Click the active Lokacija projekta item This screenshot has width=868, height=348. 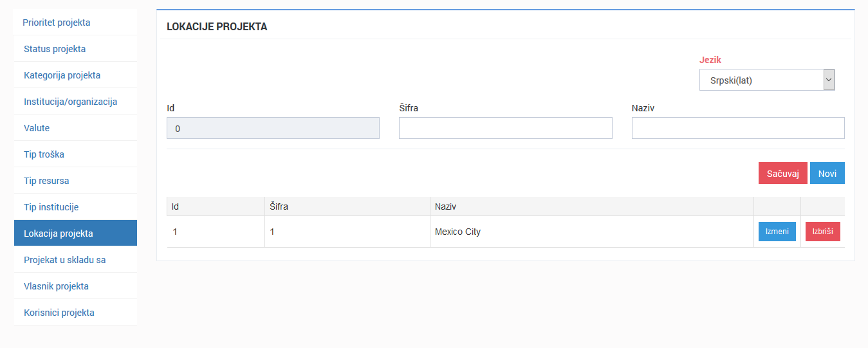tap(59, 234)
